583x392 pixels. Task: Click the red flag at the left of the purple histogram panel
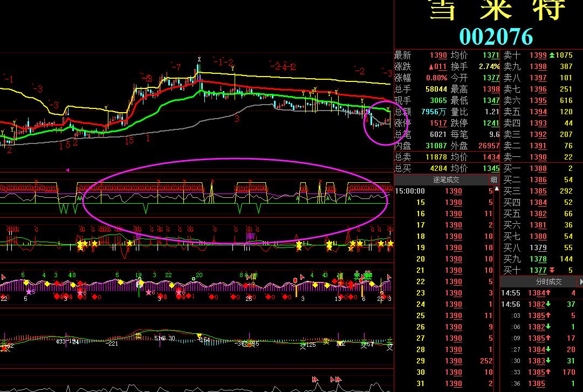point(3,277)
